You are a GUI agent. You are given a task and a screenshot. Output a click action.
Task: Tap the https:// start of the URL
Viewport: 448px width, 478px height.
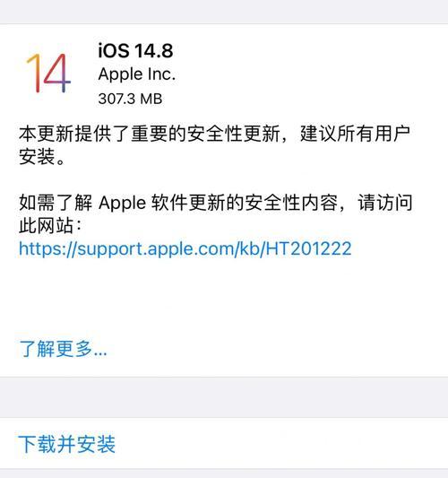(x=47, y=248)
